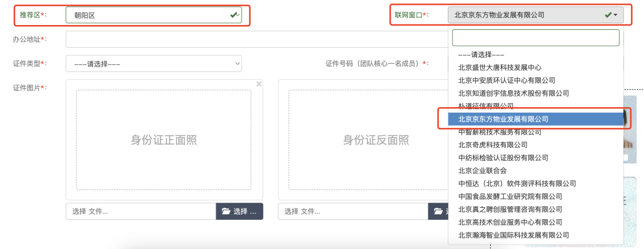Select 北京高技术创业服务中心有限公司 option
Screen dimensions: 644x249
coord(535,222)
